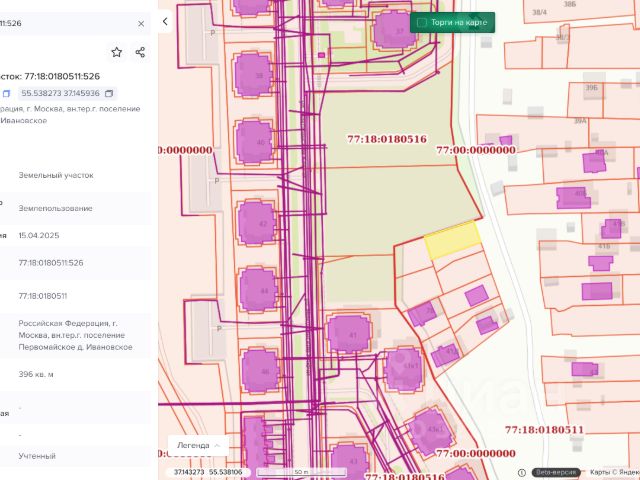Screen dimensions: 640x480
Task: Expand the Легенда panel
Action: (x=198, y=445)
